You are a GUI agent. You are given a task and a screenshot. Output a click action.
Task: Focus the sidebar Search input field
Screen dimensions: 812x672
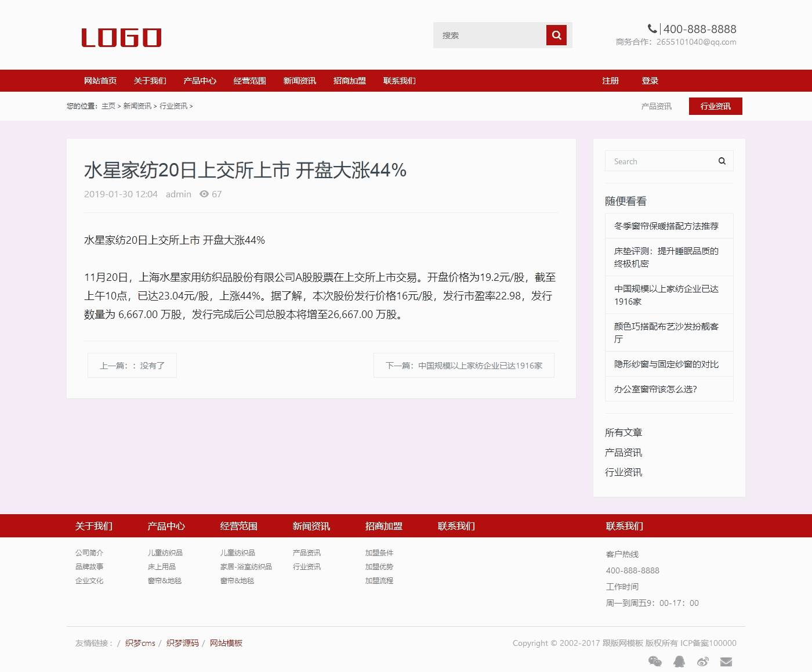(x=661, y=161)
